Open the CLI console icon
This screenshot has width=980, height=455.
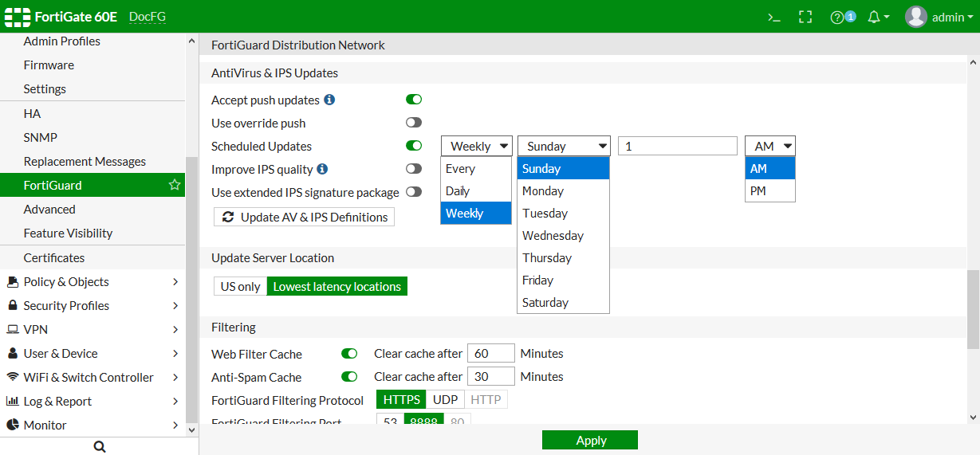[773, 17]
